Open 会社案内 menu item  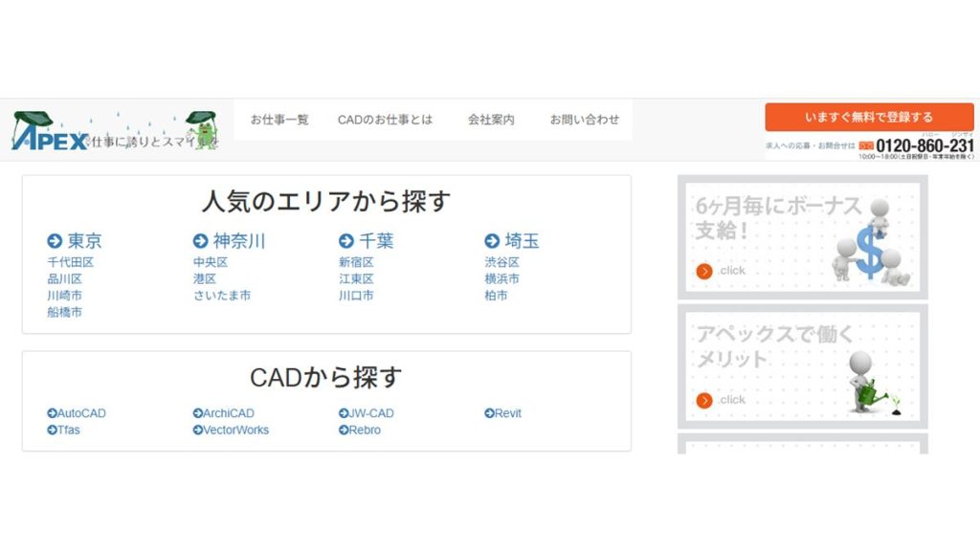[491, 120]
